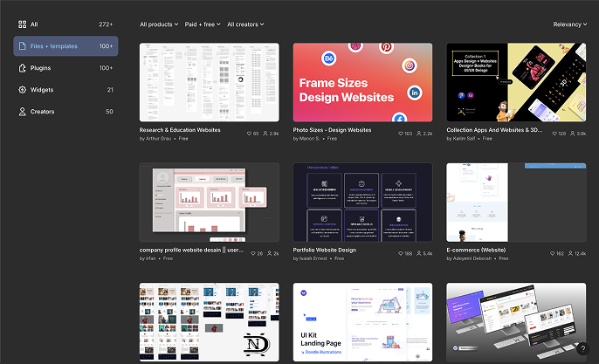Click the Files + templates document icon
This screenshot has width=599, height=364.
[x=23, y=46]
